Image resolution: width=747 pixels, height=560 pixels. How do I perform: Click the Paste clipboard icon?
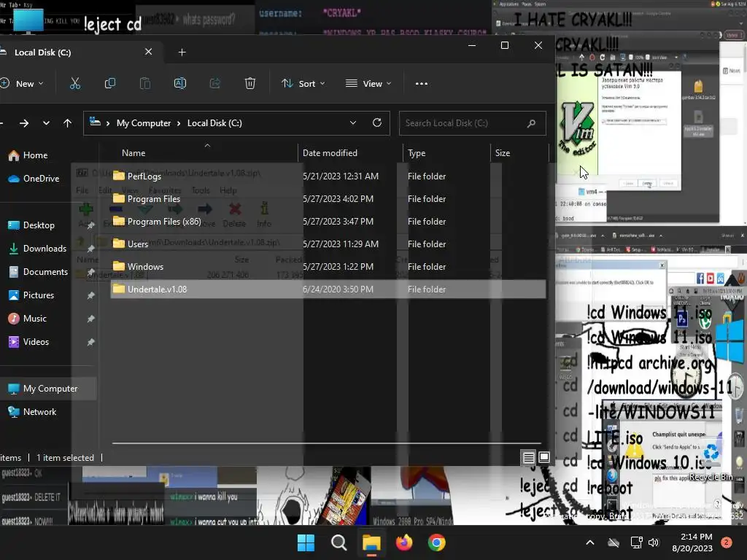tap(145, 83)
